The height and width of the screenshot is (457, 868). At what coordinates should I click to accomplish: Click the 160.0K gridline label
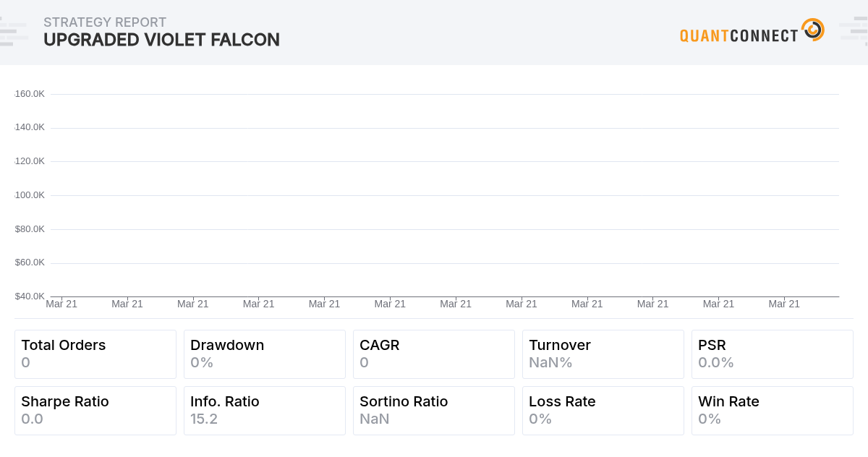[30, 93]
